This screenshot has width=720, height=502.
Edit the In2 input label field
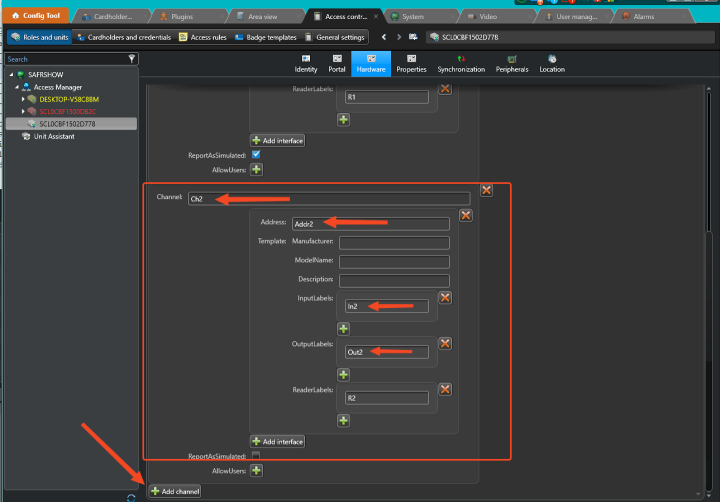tap(387, 306)
